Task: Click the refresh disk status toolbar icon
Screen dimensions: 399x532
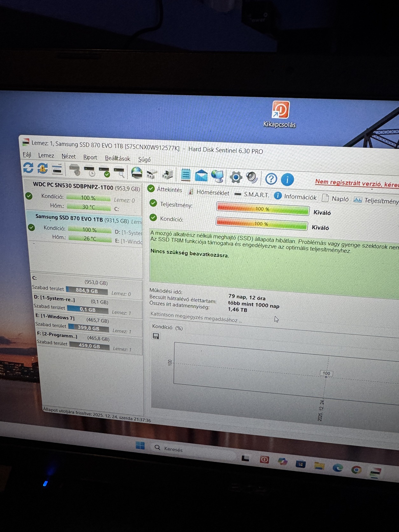Action: tap(28, 167)
